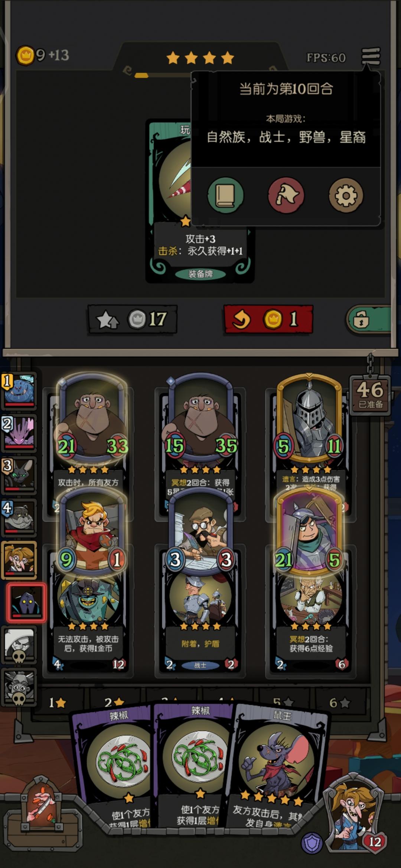Collapse the hamburger menu icon
Screen dimensions: 401x868
pos(371,56)
